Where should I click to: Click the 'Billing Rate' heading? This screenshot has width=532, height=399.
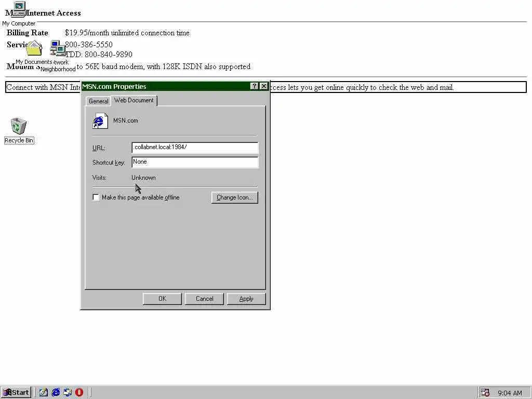(x=28, y=33)
